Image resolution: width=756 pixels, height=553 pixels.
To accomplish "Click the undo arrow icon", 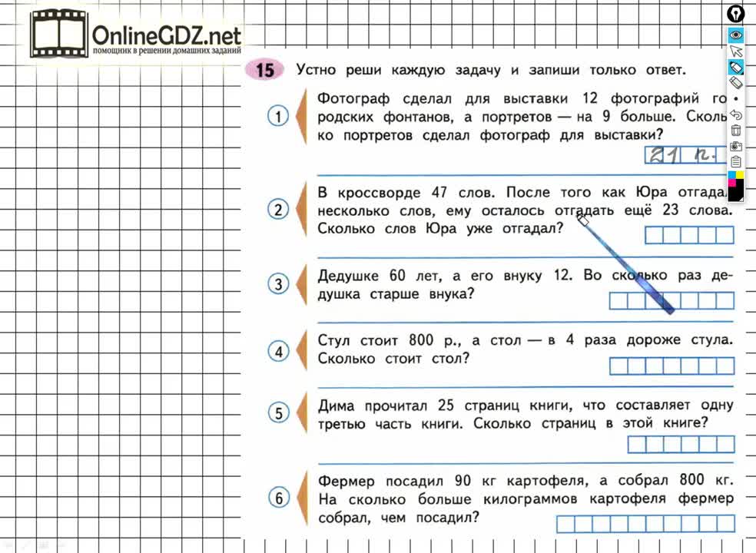I will [x=735, y=114].
